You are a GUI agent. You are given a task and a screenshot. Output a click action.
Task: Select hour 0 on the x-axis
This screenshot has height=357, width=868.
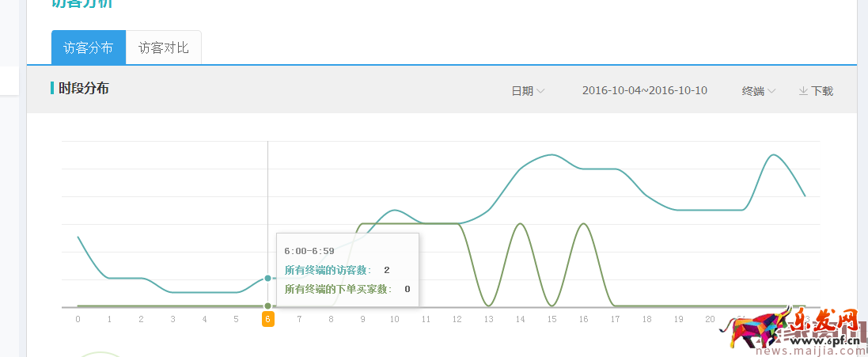(78, 319)
